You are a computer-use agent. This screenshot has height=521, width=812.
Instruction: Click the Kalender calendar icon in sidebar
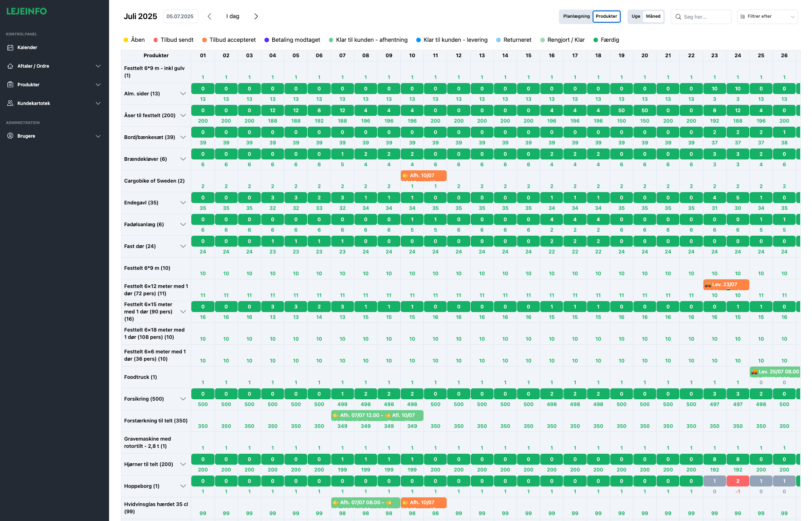[x=10, y=48]
